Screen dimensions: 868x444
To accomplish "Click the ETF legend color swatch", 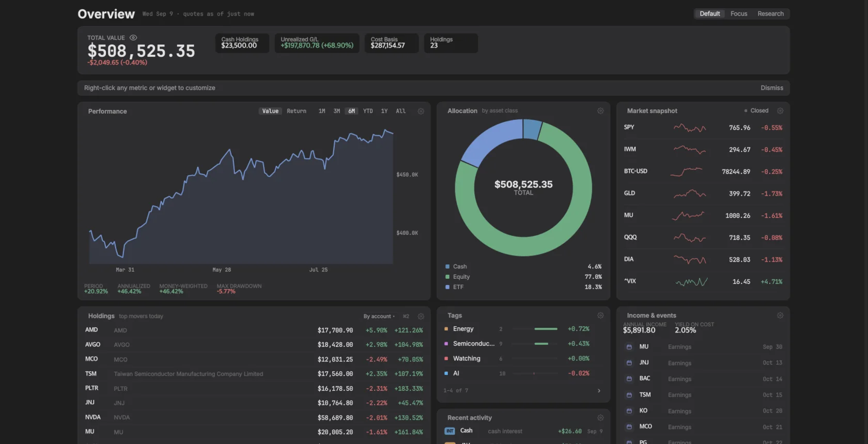I will pyautogui.click(x=447, y=287).
